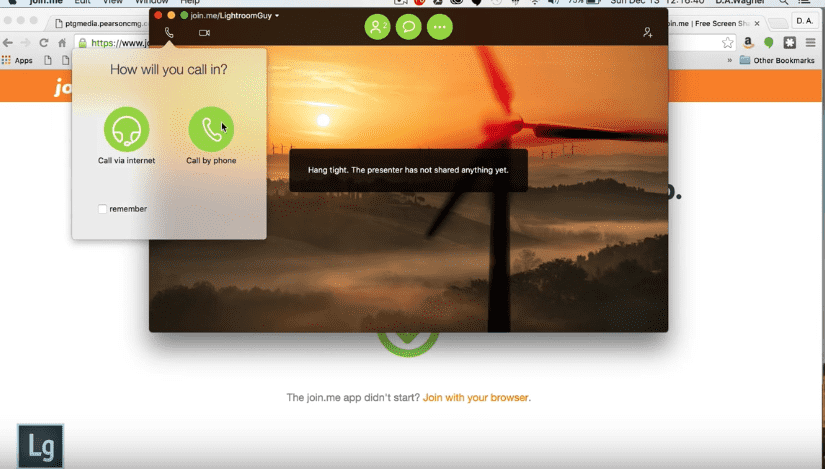825x469 pixels.
Task: Expand the Other Bookmarks folder
Action: pos(777,61)
